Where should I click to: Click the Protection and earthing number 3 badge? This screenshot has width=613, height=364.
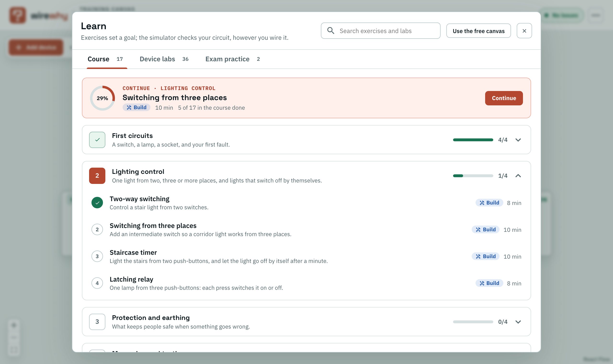tap(97, 322)
